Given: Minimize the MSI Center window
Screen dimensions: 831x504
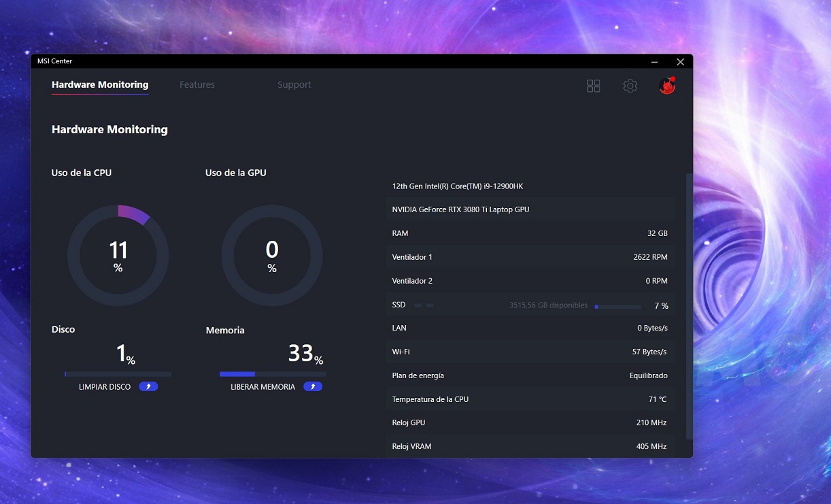Looking at the screenshot, I should pos(654,62).
